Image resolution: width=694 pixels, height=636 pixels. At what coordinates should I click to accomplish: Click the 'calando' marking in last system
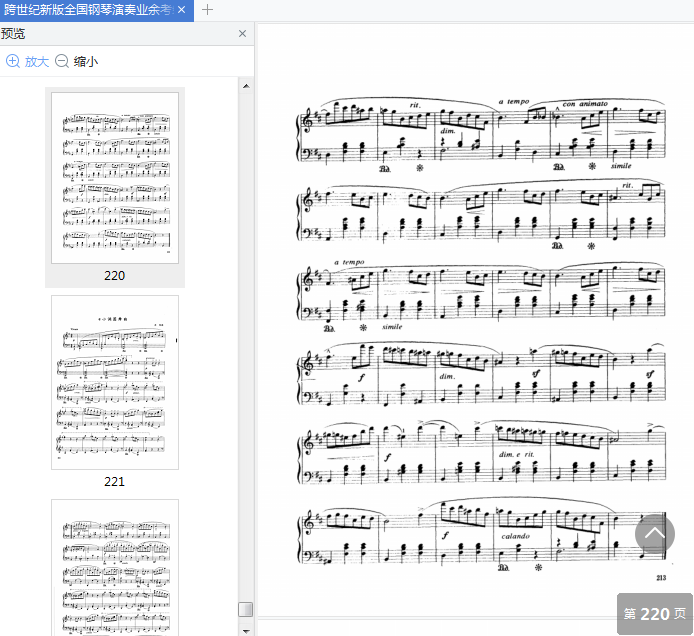(516, 536)
